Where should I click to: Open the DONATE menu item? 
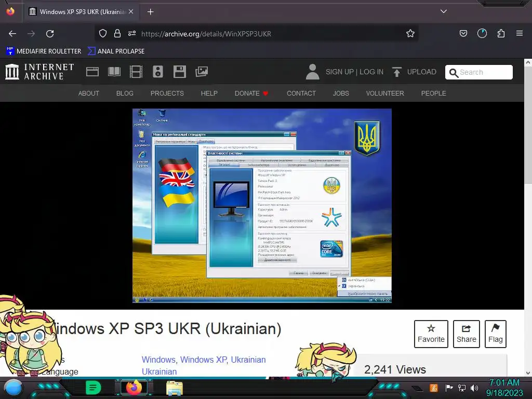point(251,94)
